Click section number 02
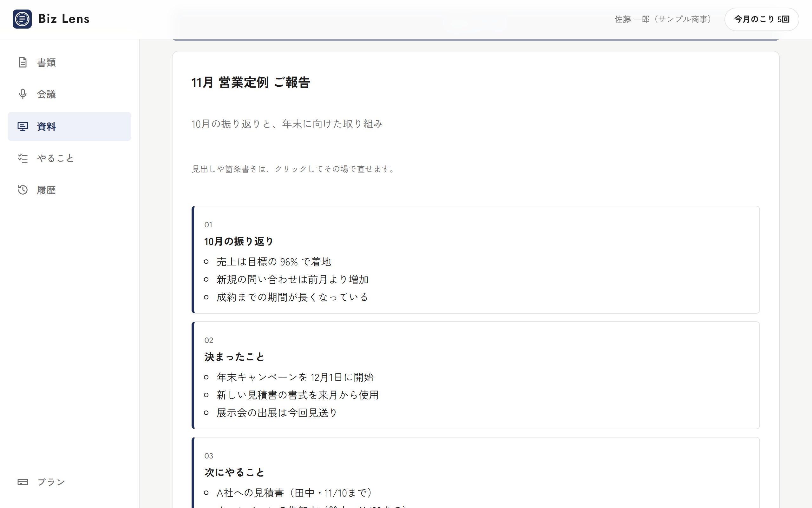Image resolution: width=812 pixels, height=508 pixels. pyautogui.click(x=209, y=340)
